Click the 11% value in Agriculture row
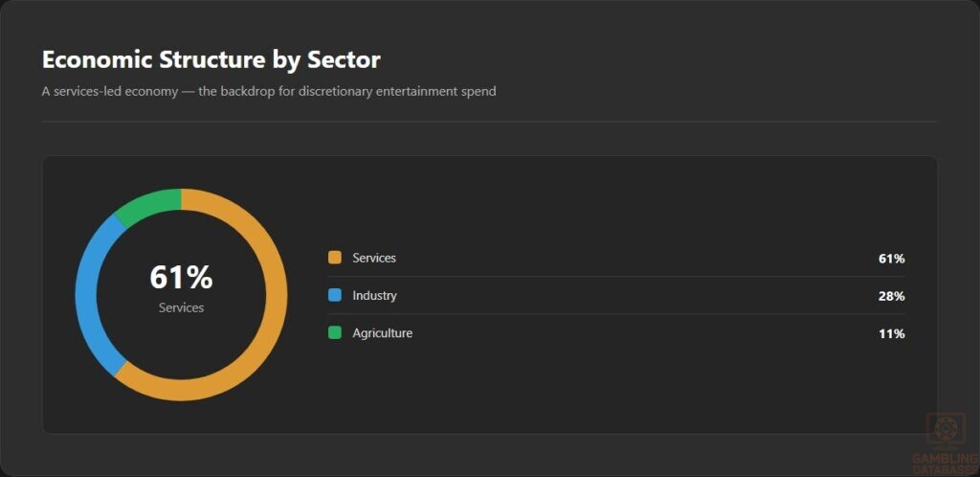 point(891,333)
